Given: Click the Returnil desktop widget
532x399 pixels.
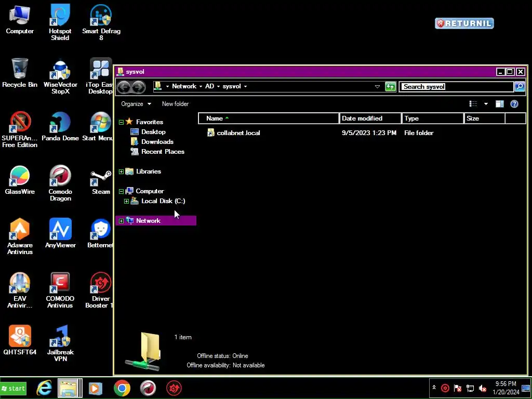Looking at the screenshot, I should 464,23.
